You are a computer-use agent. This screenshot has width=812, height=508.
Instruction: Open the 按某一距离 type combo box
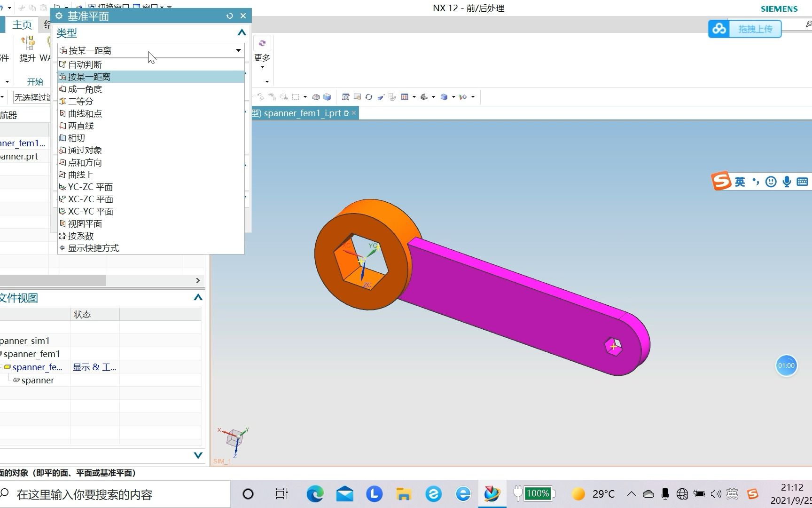point(150,50)
